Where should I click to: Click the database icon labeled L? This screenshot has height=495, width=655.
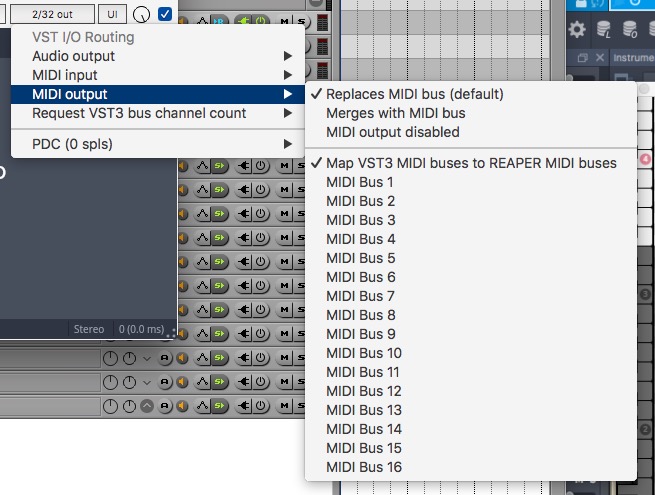pos(603,30)
